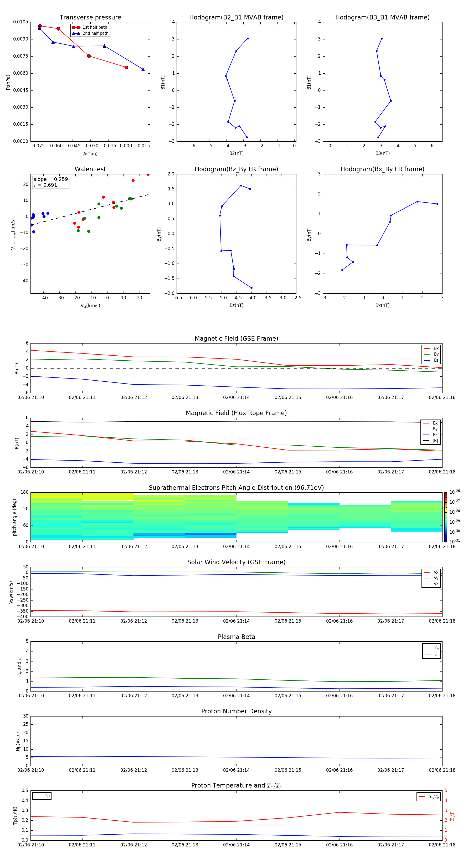Select By' in the Flux Rope legend
The width and height of the screenshot is (473, 868).
click(431, 429)
